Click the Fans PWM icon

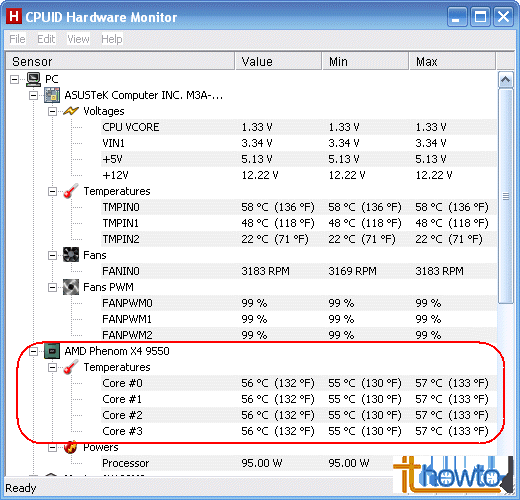click(x=71, y=287)
